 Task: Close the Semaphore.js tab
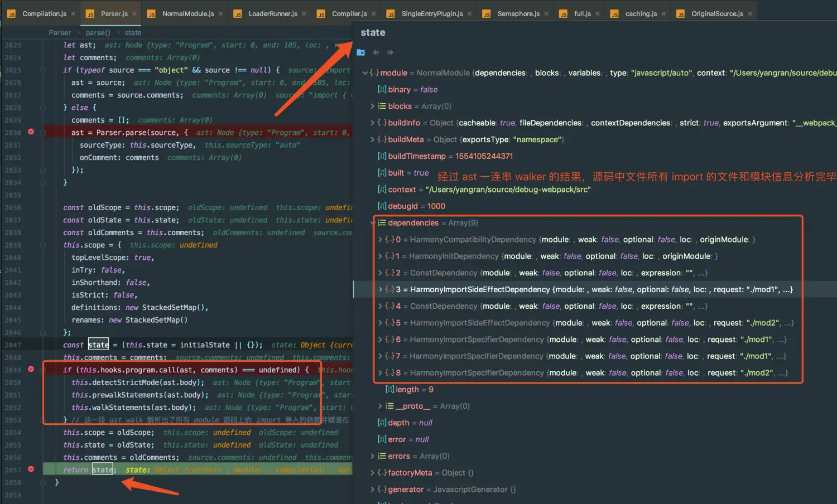pyautogui.click(x=546, y=14)
